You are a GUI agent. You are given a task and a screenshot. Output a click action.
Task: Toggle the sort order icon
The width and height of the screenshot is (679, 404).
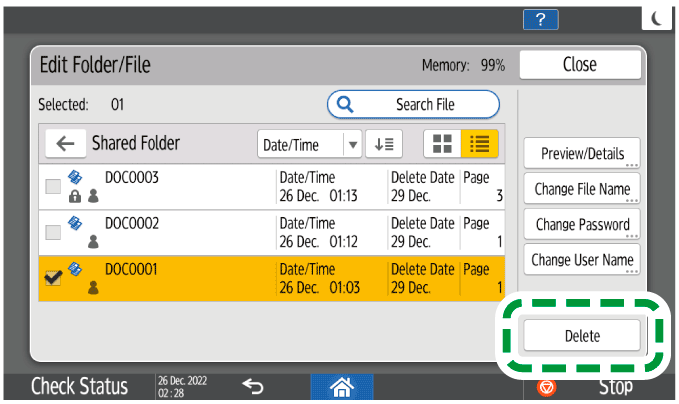(383, 144)
